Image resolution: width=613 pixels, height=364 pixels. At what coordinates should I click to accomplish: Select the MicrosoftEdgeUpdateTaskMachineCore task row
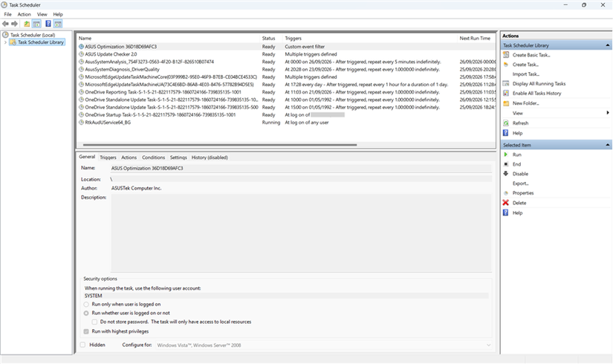(x=286, y=77)
